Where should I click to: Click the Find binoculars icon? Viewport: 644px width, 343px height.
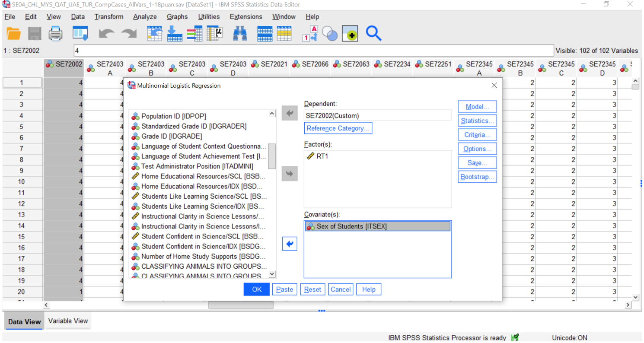240,34
